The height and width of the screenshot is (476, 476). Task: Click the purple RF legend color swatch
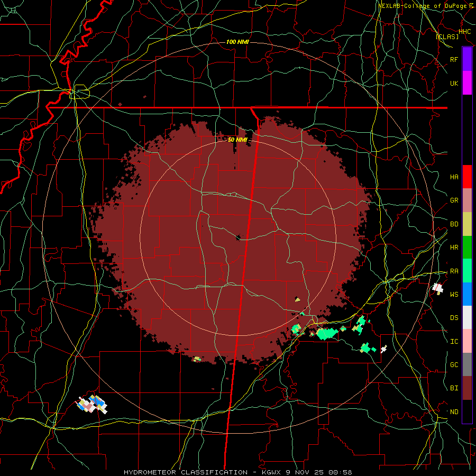(x=467, y=59)
